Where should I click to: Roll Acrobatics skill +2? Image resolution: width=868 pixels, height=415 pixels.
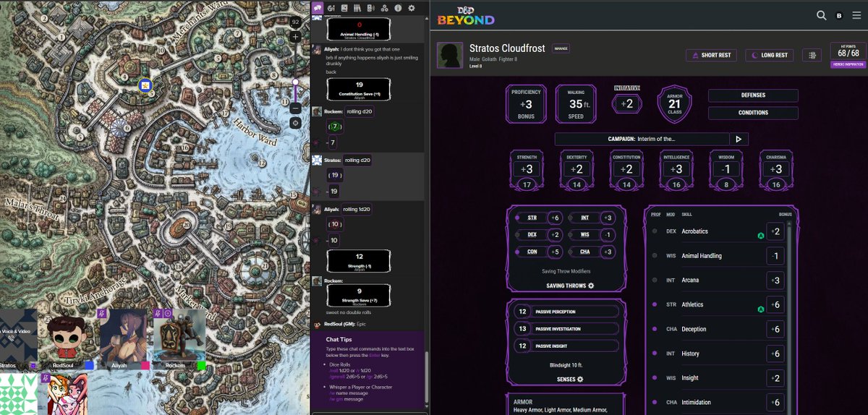(775, 231)
